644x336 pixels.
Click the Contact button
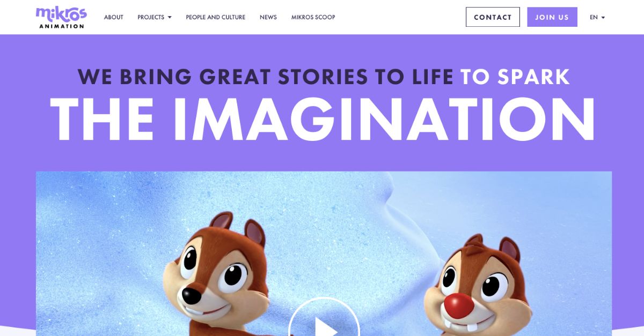(x=493, y=17)
